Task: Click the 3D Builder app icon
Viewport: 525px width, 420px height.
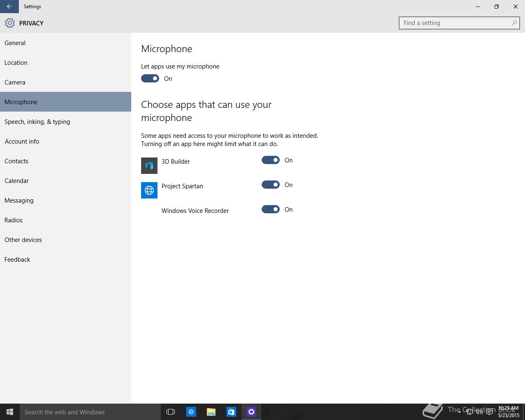Action: [x=149, y=166]
